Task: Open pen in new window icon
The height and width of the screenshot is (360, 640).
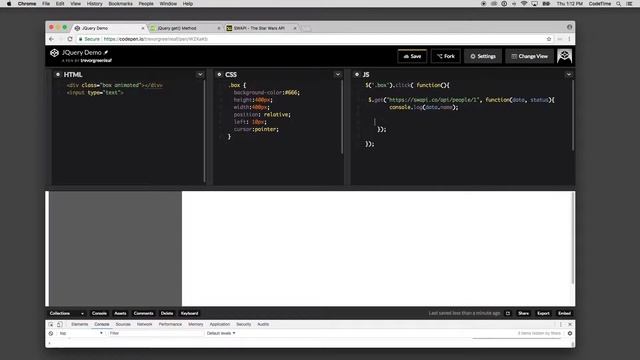Action: click(x=508, y=313)
